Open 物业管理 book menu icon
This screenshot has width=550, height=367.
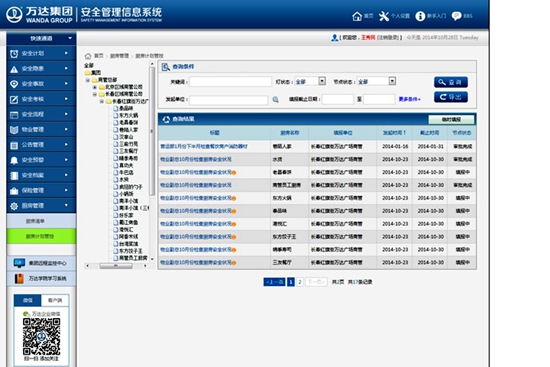click(x=14, y=130)
